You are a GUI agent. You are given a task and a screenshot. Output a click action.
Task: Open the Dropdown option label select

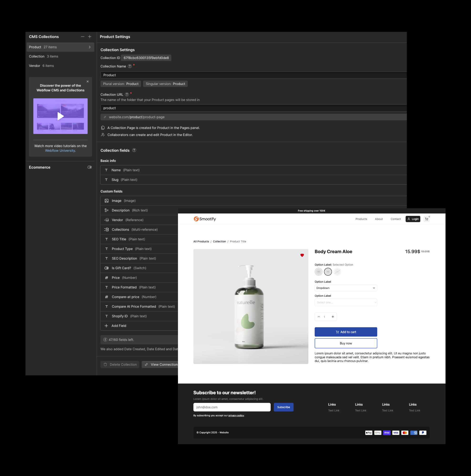pyautogui.click(x=346, y=288)
